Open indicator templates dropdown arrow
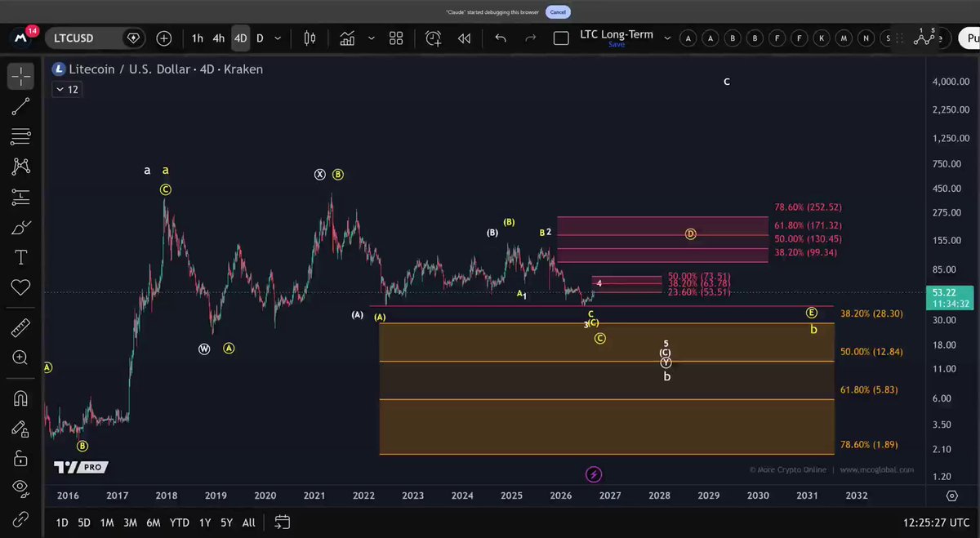Screen dimensions: 980x538 tap(372, 38)
